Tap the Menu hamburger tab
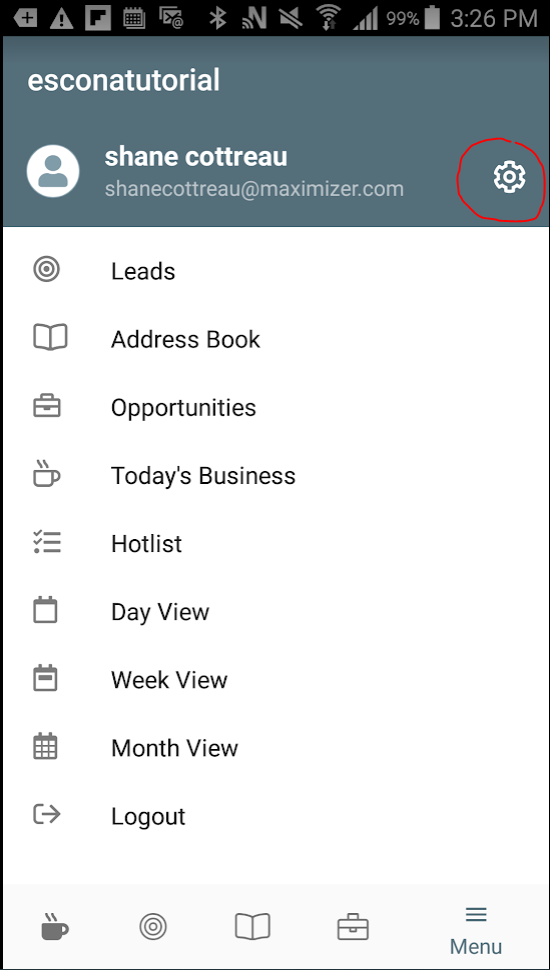The height and width of the screenshot is (970, 550). click(476, 930)
